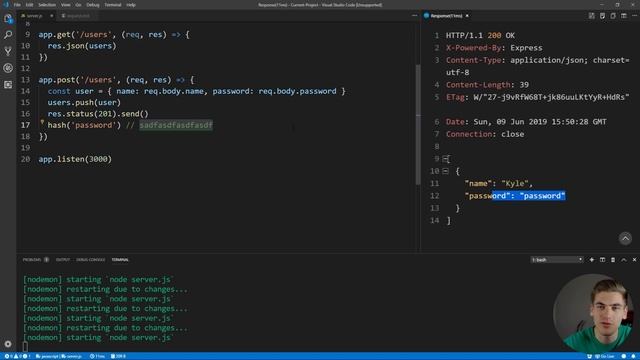
Task: Click the selected '"password"' value in response
Action: tap(542, 196)
